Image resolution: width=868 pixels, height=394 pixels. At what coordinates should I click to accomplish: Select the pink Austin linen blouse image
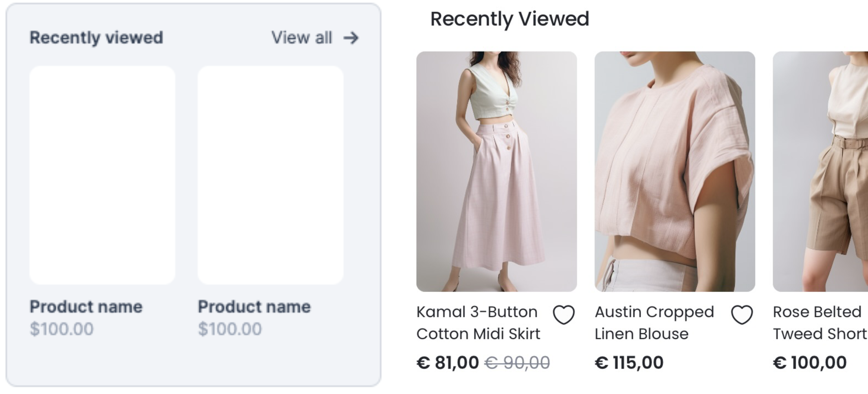675,171
